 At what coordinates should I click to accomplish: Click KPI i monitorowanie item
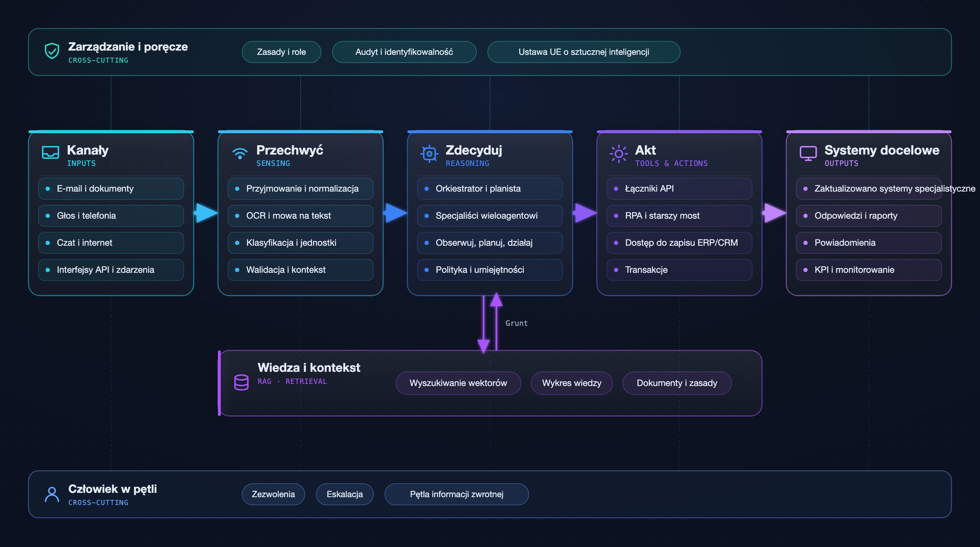coord(869,270)
